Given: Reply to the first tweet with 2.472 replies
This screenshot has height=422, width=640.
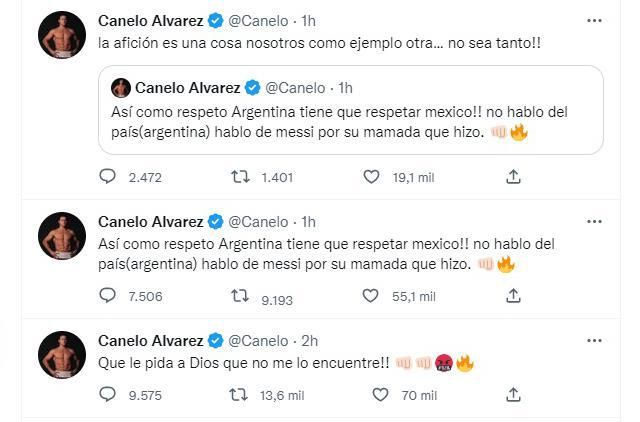Looking at the screenshot, I should click(108, 177).
